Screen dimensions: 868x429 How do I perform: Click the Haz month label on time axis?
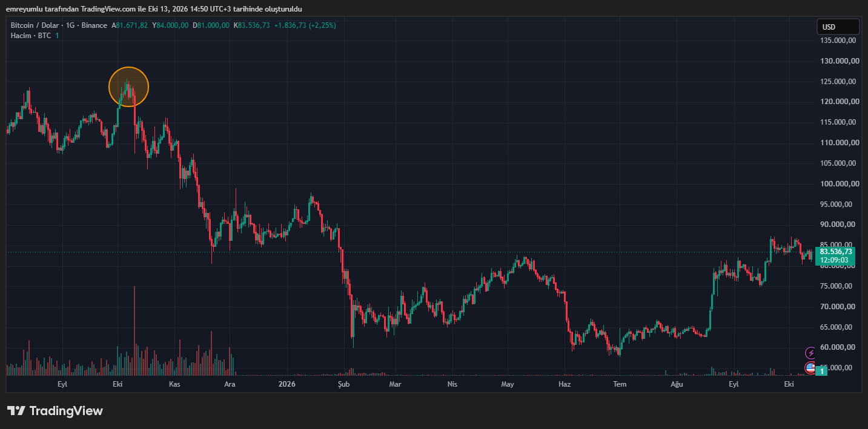point(564,384)
